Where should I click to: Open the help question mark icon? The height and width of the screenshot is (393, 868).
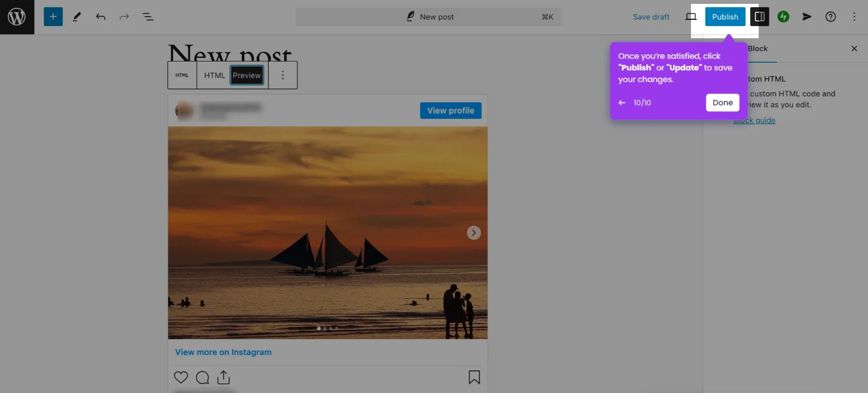tap(830, 17)
